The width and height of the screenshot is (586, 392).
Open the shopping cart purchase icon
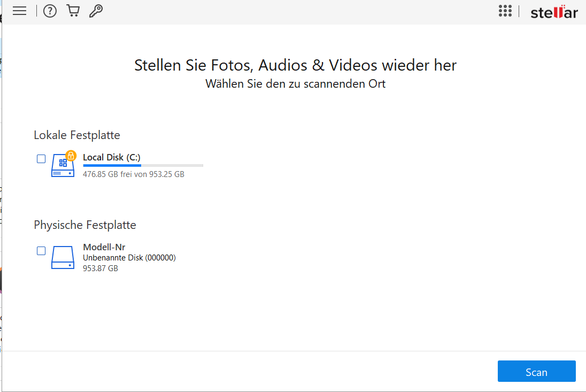[73, 11]
